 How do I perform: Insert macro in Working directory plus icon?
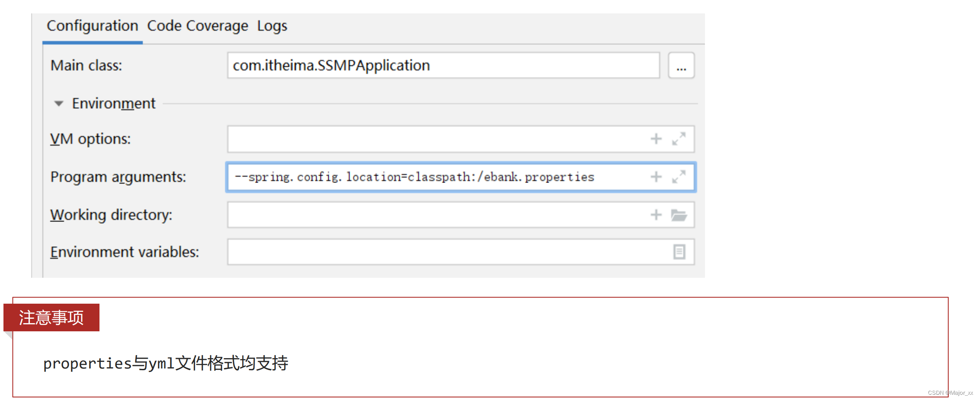click(x=656, y=215)
